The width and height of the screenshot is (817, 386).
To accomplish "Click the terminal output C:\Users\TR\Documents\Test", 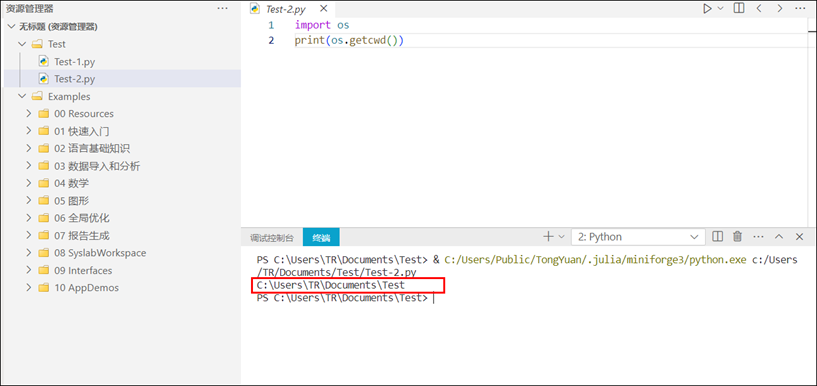I will 331,285.
